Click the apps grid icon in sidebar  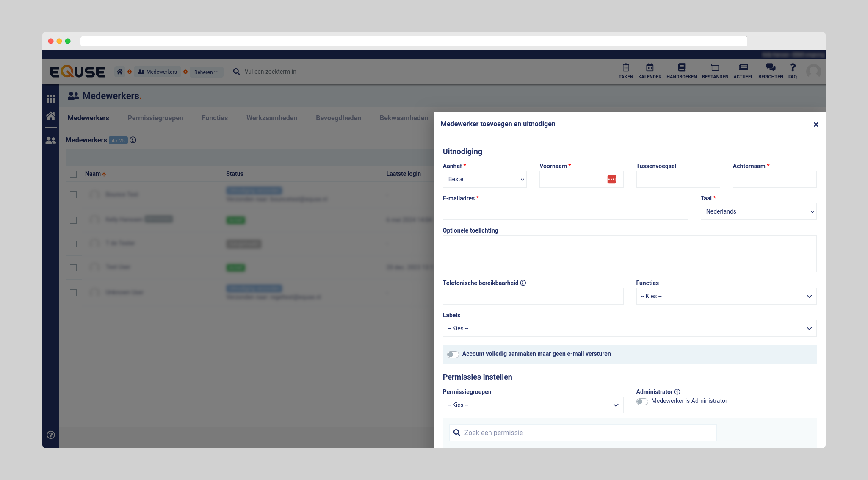[51, 99]
